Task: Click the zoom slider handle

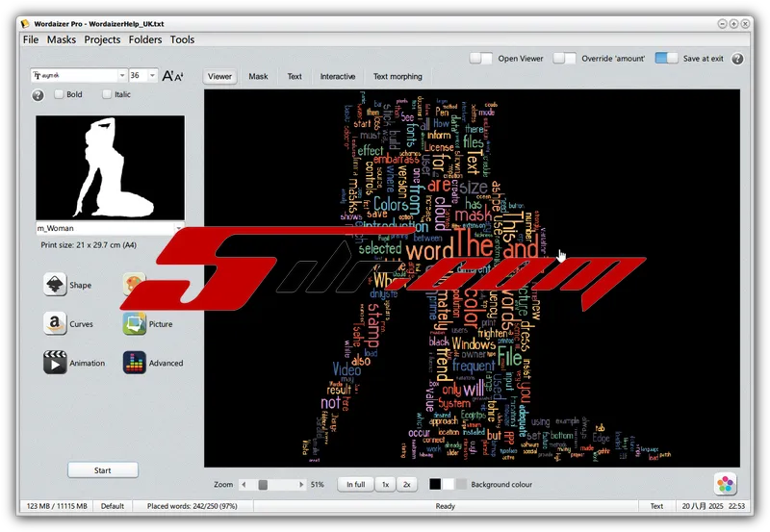Action: [x=263, y=485]
